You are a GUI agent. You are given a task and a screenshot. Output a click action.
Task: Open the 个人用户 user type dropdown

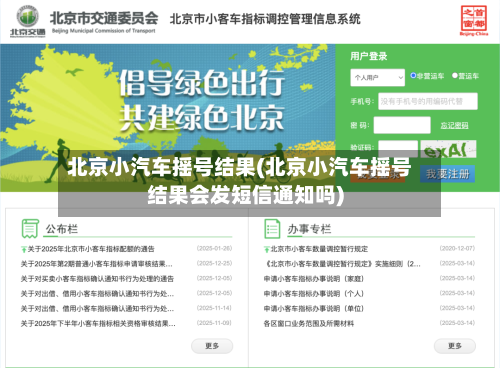(377, 77)
